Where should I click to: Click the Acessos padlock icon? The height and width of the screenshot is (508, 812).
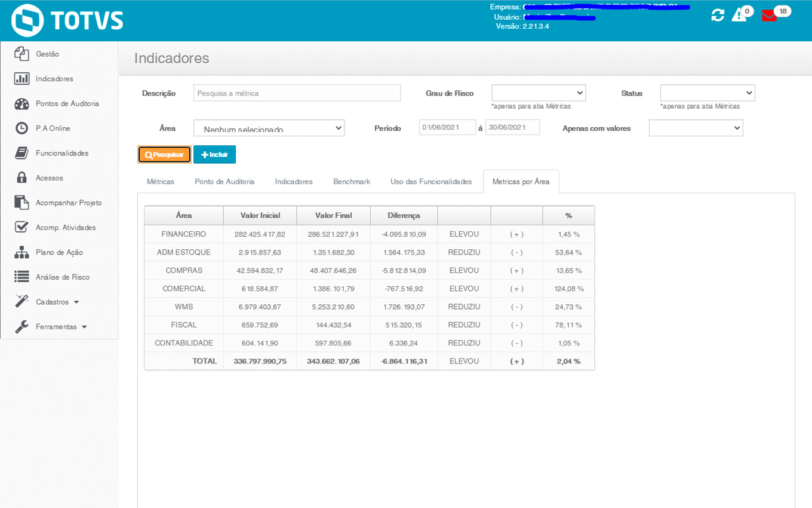[21, 178]
